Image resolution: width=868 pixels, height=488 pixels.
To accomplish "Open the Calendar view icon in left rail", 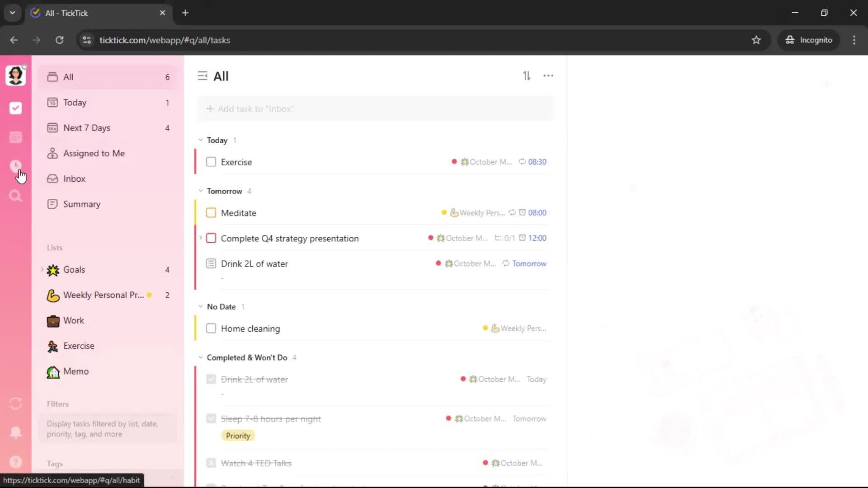I will tap(15, 137).
